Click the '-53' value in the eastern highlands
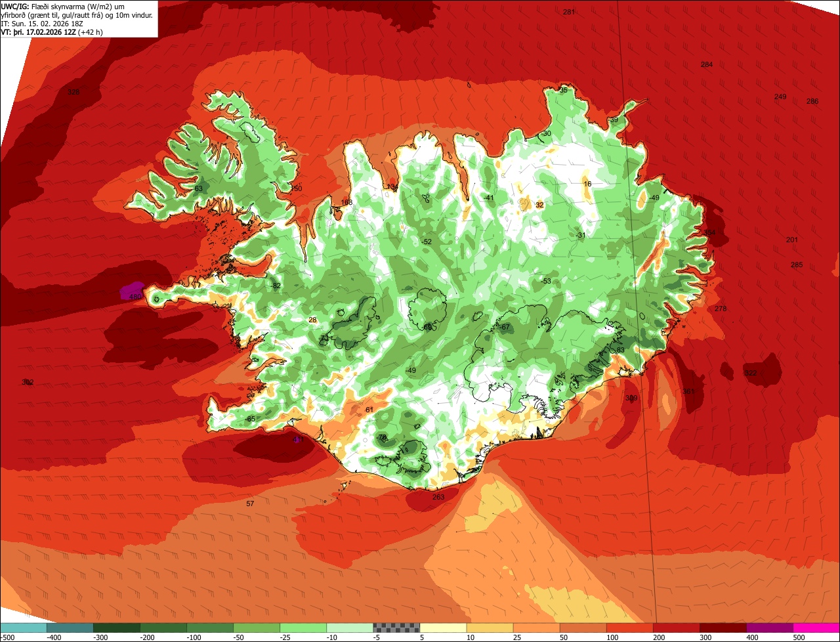This screenshot has width=840, height=642. click(x=545, y=281)
